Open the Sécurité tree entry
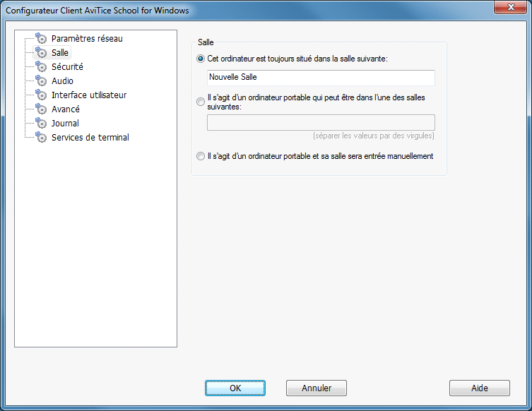532x411 pixels. pyautogui.click(x=67, y=67)
